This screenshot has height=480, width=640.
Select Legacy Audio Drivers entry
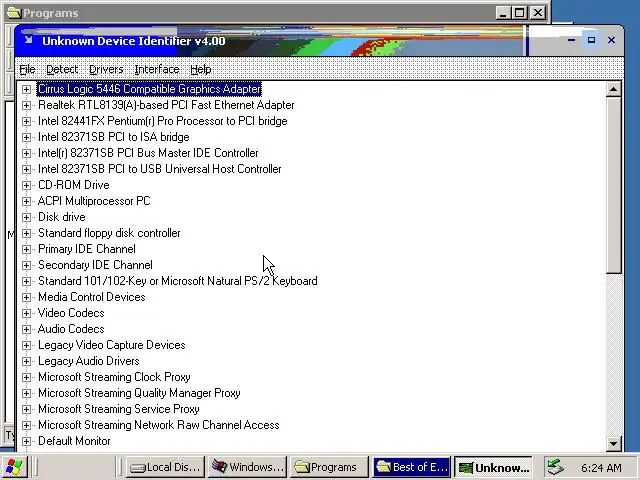[x=89, y=361]
